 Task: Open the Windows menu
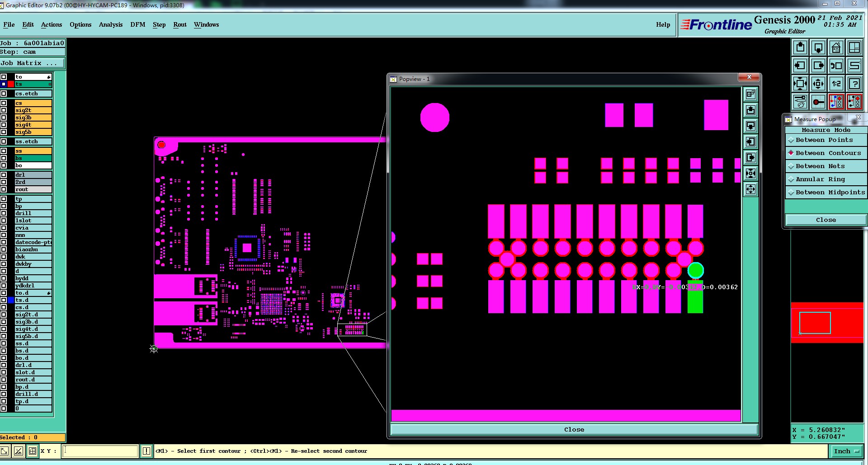coord(207,25)
